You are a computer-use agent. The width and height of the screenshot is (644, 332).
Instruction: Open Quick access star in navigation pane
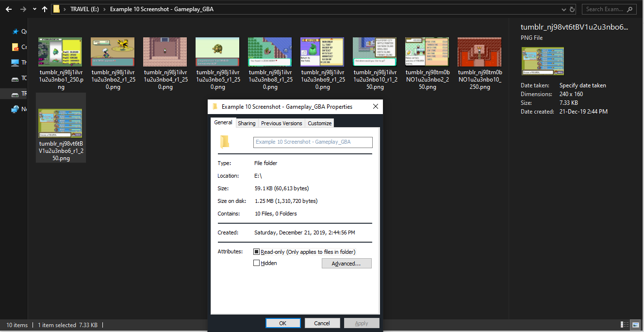(15, 31)
